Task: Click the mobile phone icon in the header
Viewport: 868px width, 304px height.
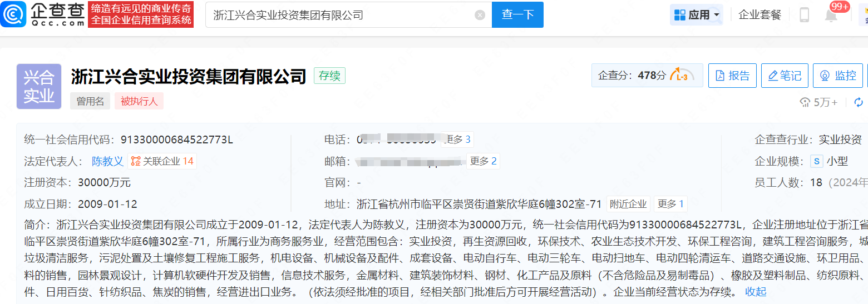Action: click(804, 15)
